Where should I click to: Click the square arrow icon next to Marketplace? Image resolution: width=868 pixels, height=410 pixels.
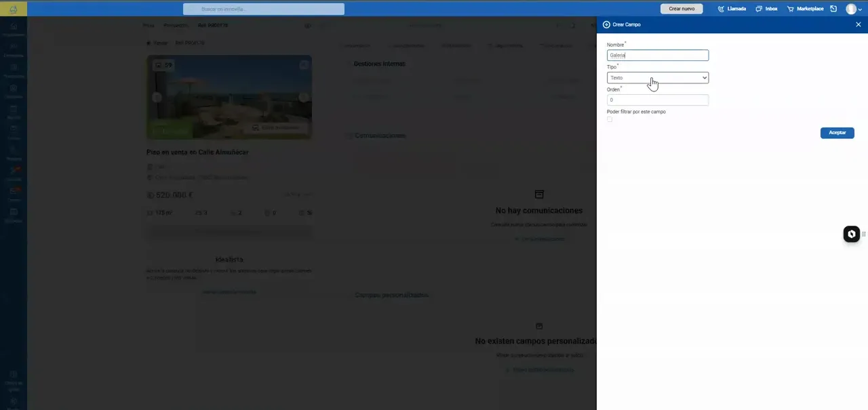point(833,9)
